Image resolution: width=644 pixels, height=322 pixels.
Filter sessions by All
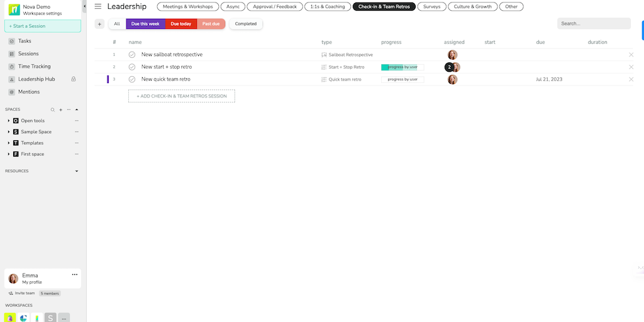pyautogui.click(x=117, y=24)
